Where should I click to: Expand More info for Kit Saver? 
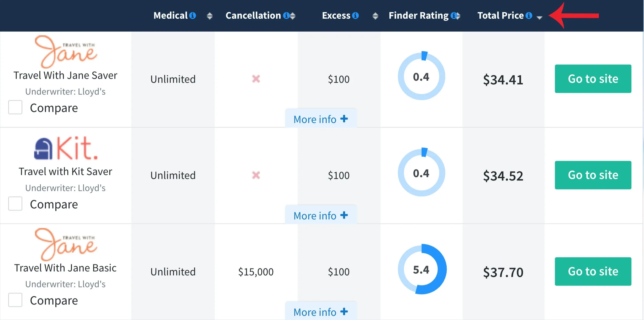pos(320,216)
